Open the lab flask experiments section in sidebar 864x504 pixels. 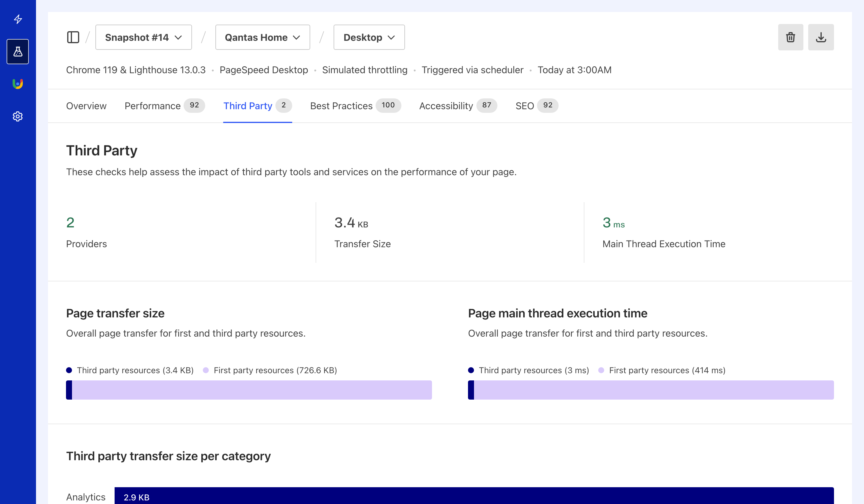17,51
